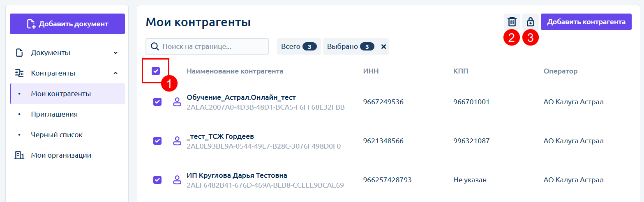Click the person icon beside ИП Круглова Дарья Тестовна
The image size is (644, 202).
point(177,180)
